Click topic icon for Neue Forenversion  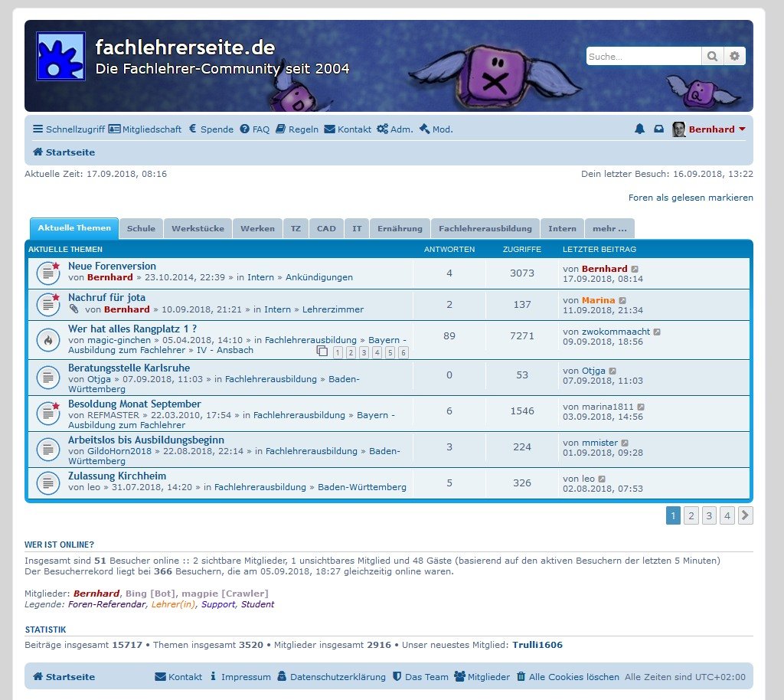click(x=48, y=272)
